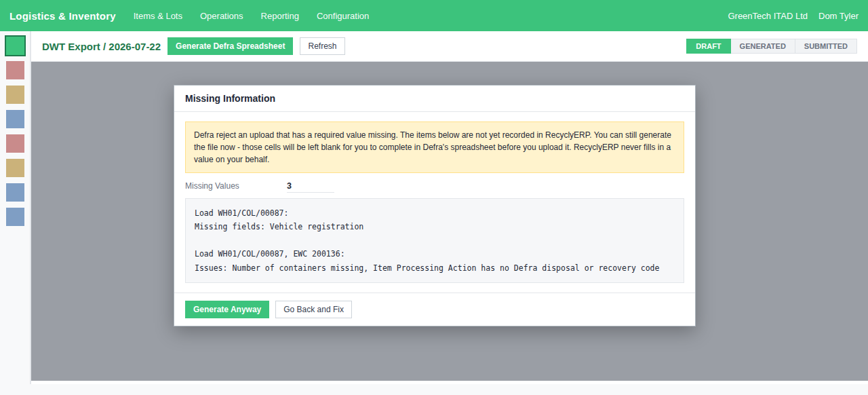The width and height of the screenshot is (868, 395).
Task: Click the red sidebar icon just below the green one
Action: click(15, 70)
